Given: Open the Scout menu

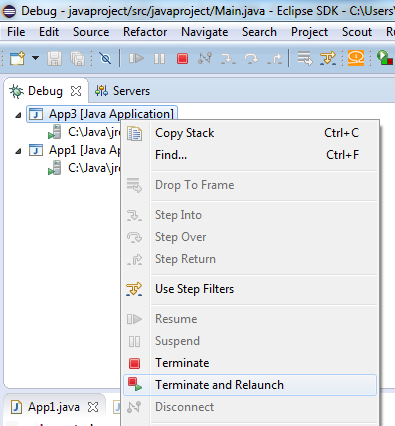Looking at the screenshot, I should (357, 32).
